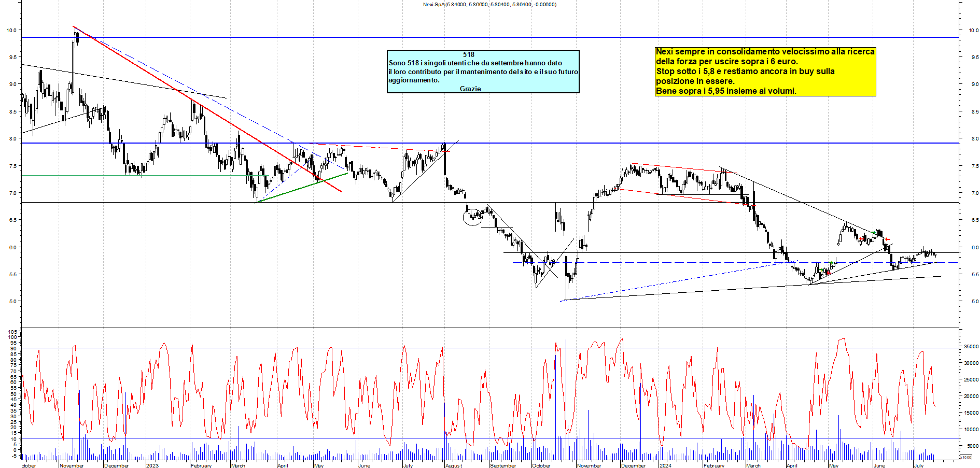Select the cyan '518' contributors note box

coord(483,72)
